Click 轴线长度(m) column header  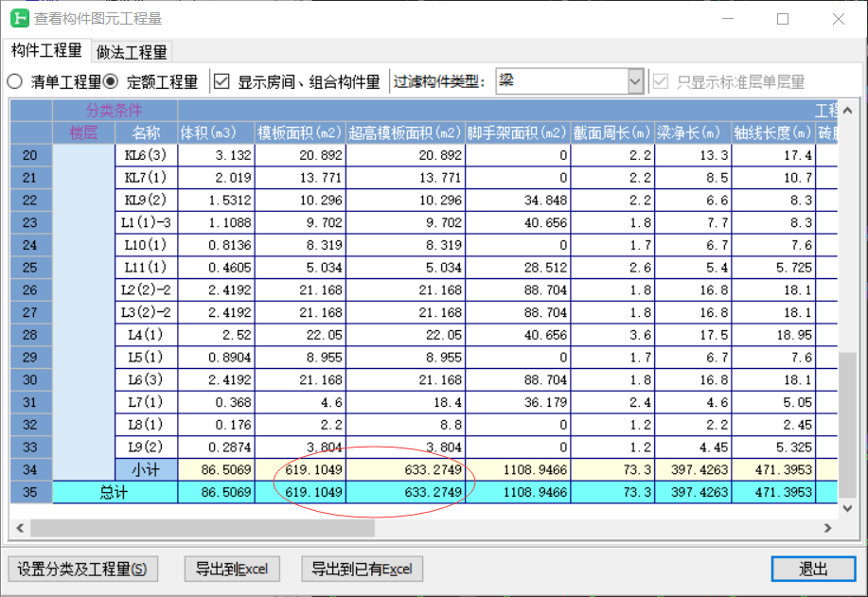(773, 132)
